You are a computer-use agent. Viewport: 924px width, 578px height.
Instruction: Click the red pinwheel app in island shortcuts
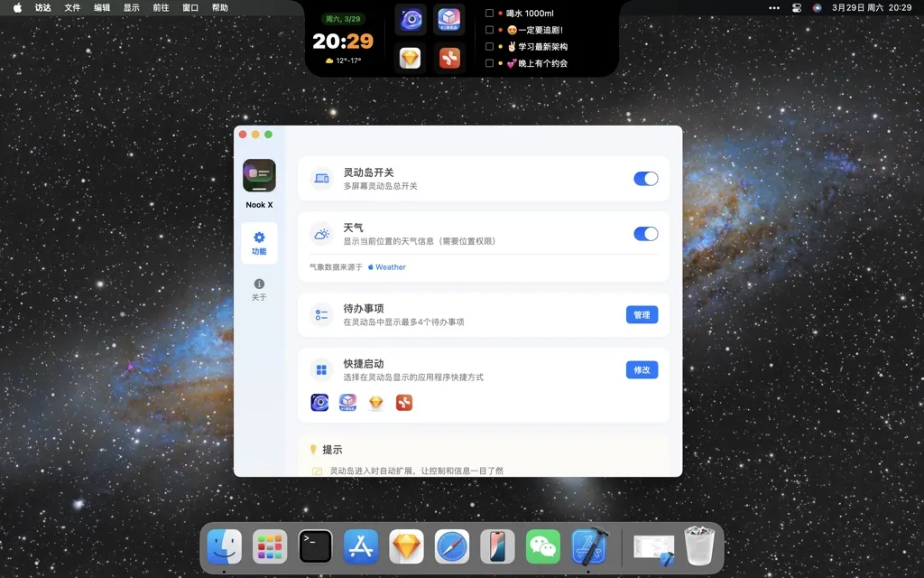tap(449, 58)
